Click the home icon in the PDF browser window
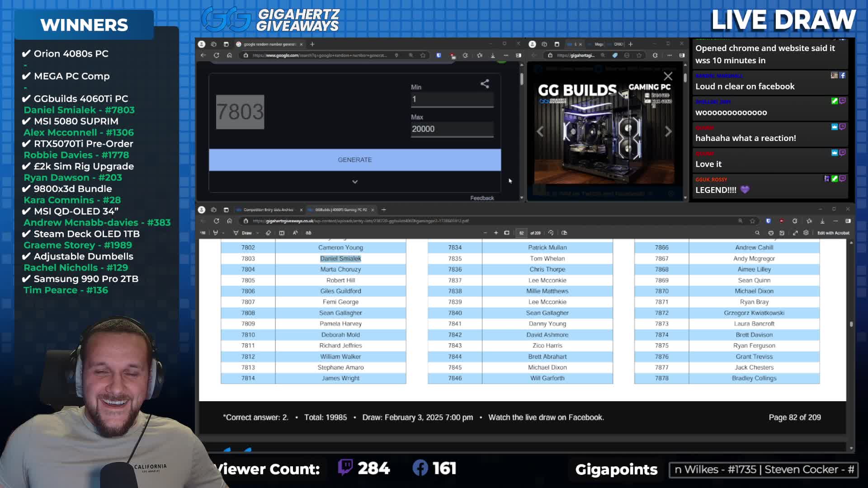 [230, 221]
